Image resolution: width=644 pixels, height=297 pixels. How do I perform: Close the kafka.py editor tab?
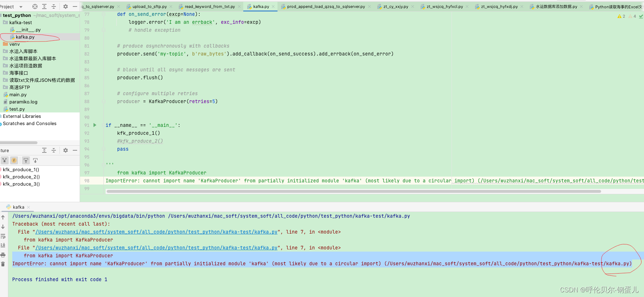(273, 6)
